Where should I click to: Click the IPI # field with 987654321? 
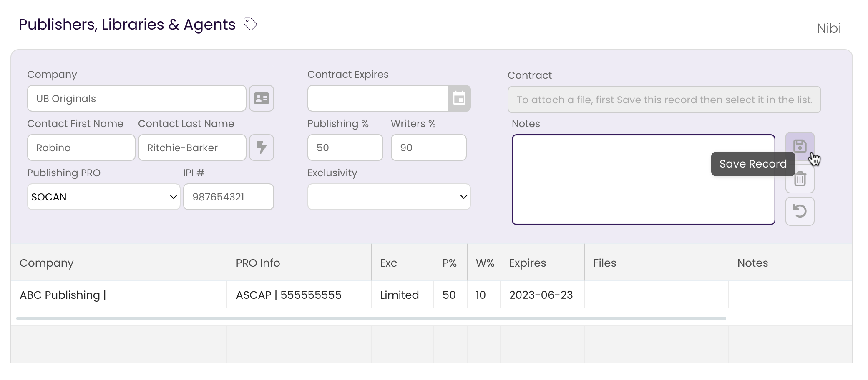(x=229, y=197)
